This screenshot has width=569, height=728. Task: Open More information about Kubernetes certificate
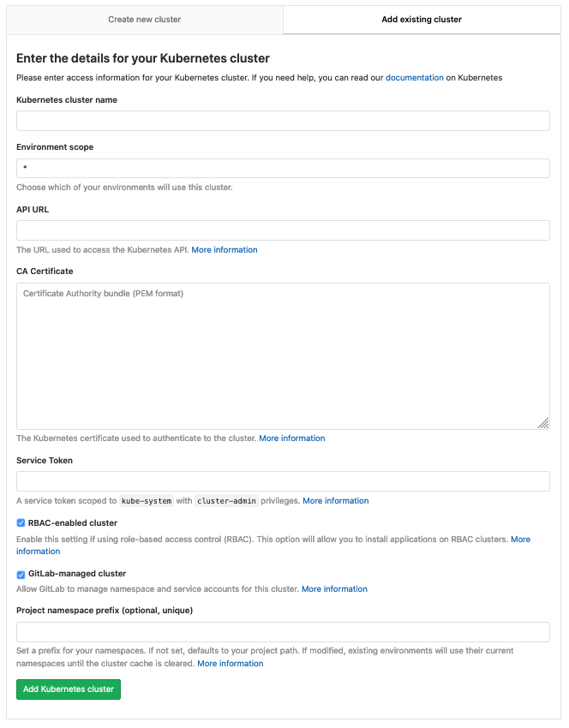click(292, 439)
